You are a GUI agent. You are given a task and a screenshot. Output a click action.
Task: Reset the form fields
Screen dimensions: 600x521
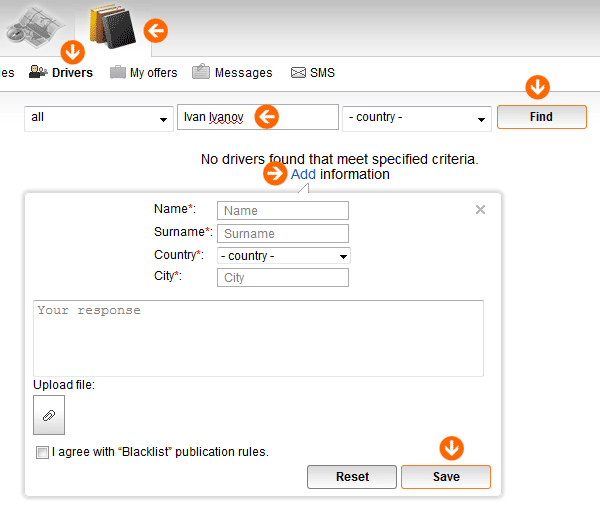[352, 477]
